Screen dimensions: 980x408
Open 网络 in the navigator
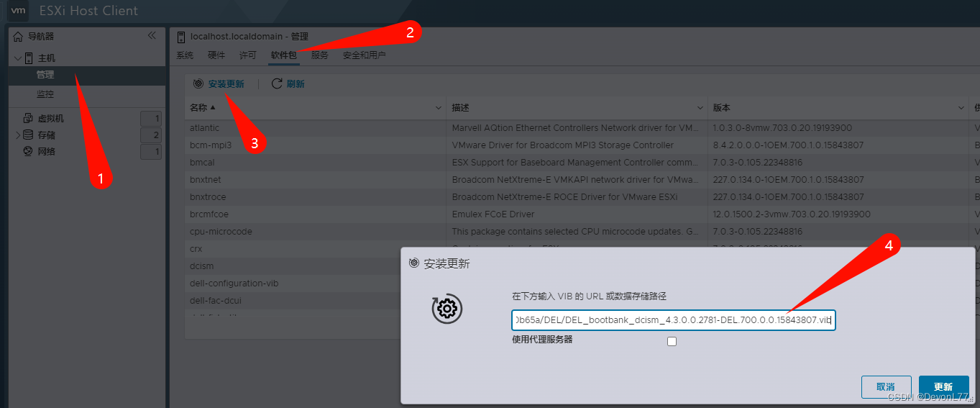tap(47, 152)
